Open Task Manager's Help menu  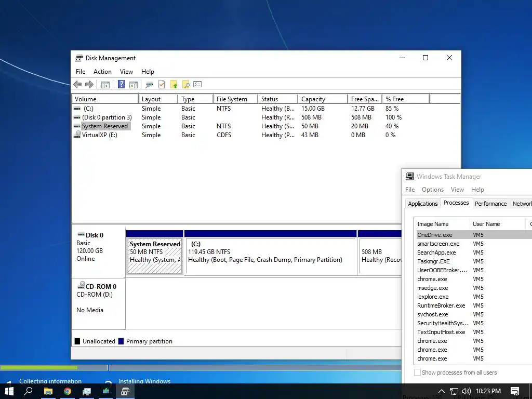[x=477, y=189]
